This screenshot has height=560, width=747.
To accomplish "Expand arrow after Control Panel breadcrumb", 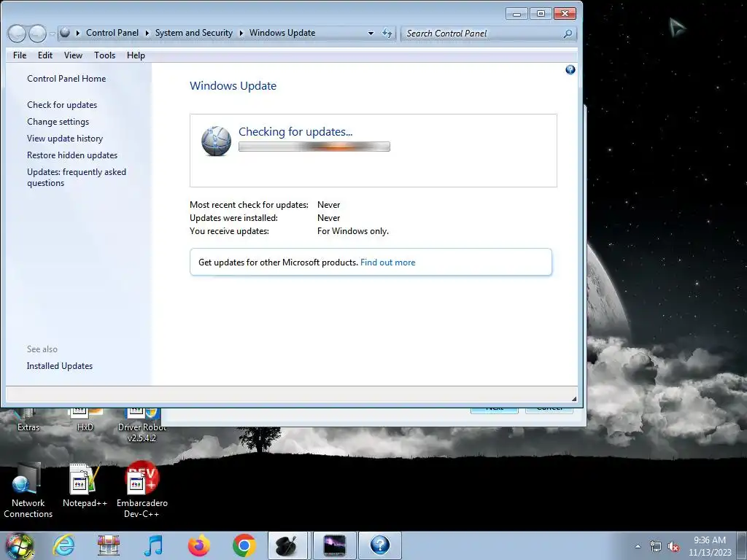I will [x=147, y=33].
